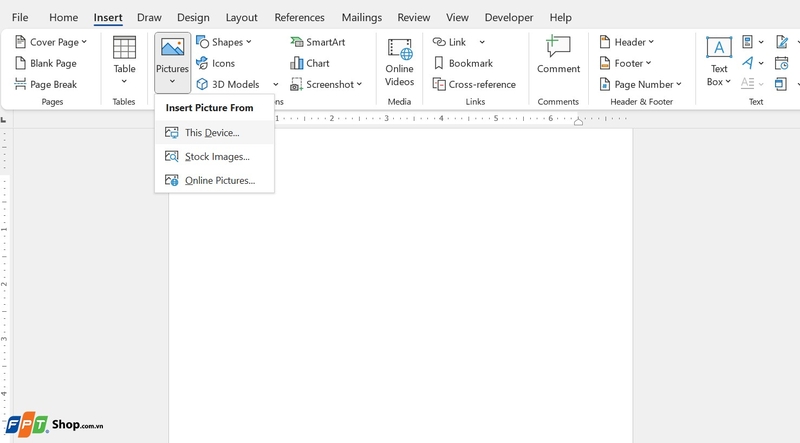The width and height of the screenshot is (800, 443).
Task: Add a Comment
Action: (x=558, y=55)
